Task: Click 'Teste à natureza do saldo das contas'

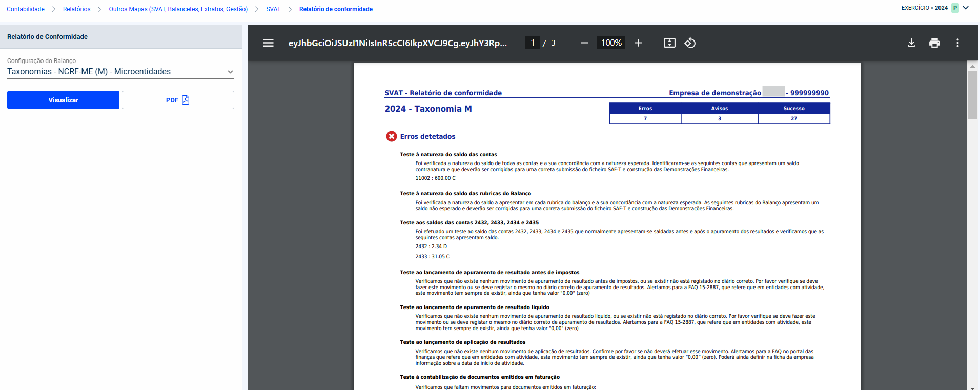Action: click(x=448, y=154)
